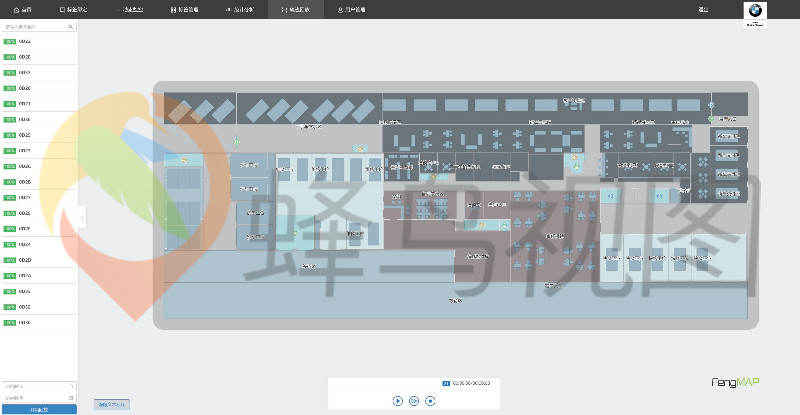Select the last tag item in list

[39, 323]
